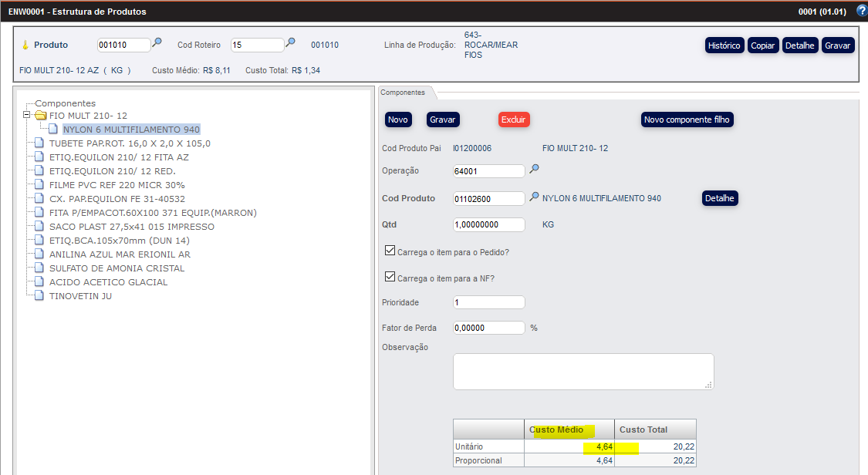Select NYLON 6 MULTIFILAMENTO 940 tree item
The width and height of the screenshot is (868, 475).
[x=131, y=130]
